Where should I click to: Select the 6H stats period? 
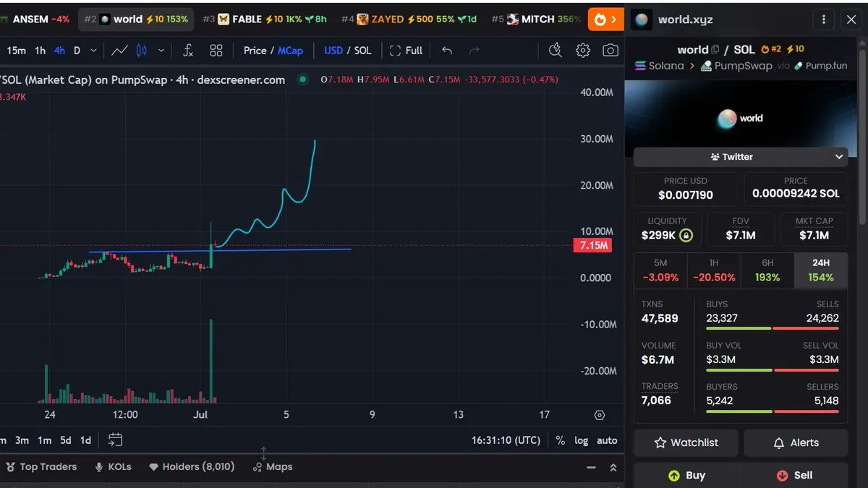767,270
